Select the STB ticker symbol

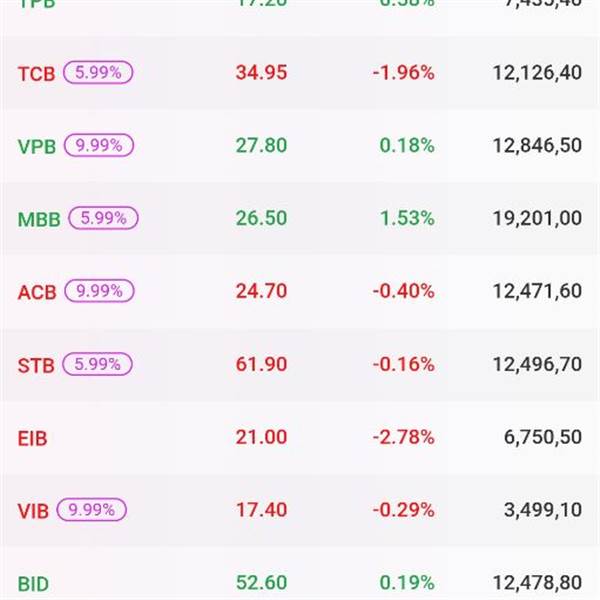36,364
